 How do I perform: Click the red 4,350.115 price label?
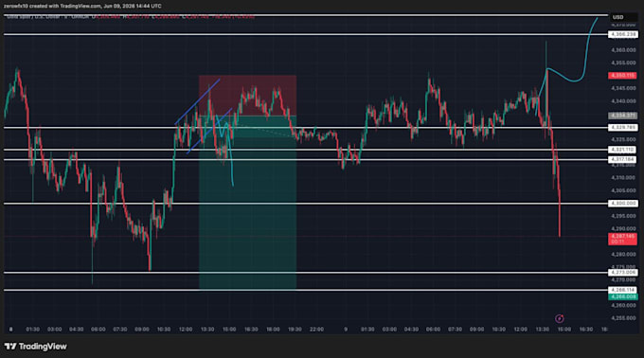622,76
